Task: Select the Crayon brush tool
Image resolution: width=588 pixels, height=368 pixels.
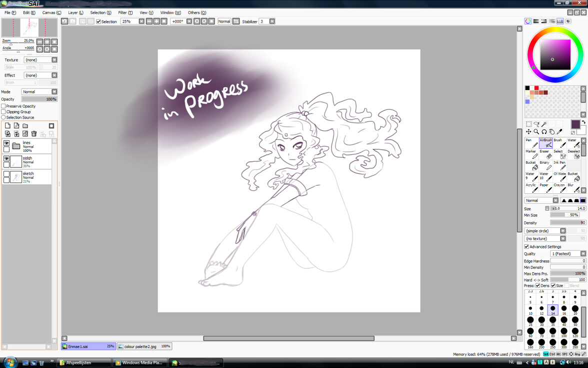Action: click(559, 188)
